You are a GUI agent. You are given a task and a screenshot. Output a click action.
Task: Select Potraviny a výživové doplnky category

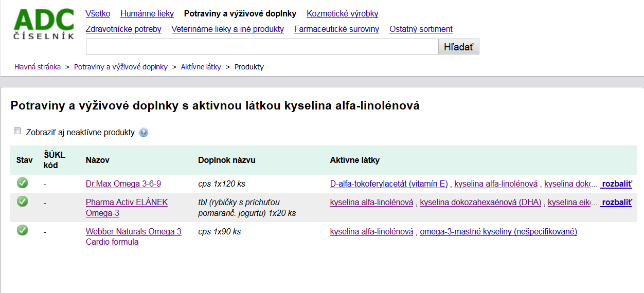coord(240,14)
